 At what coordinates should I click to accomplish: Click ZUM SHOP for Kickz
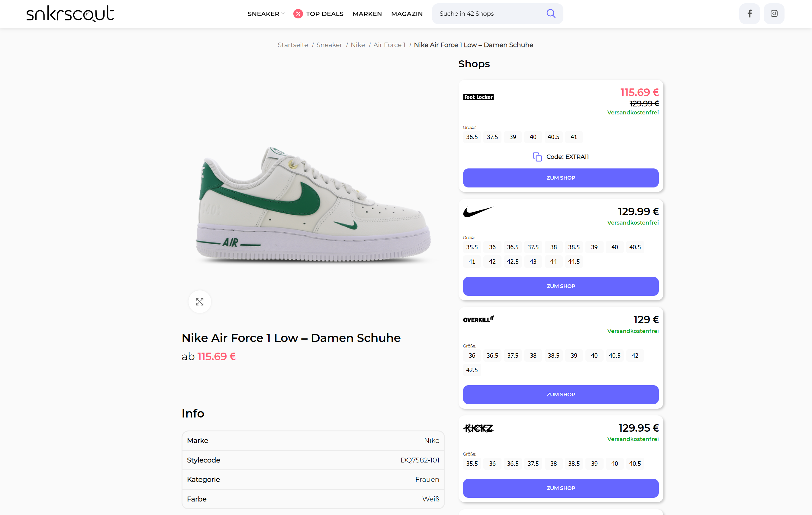560,488
